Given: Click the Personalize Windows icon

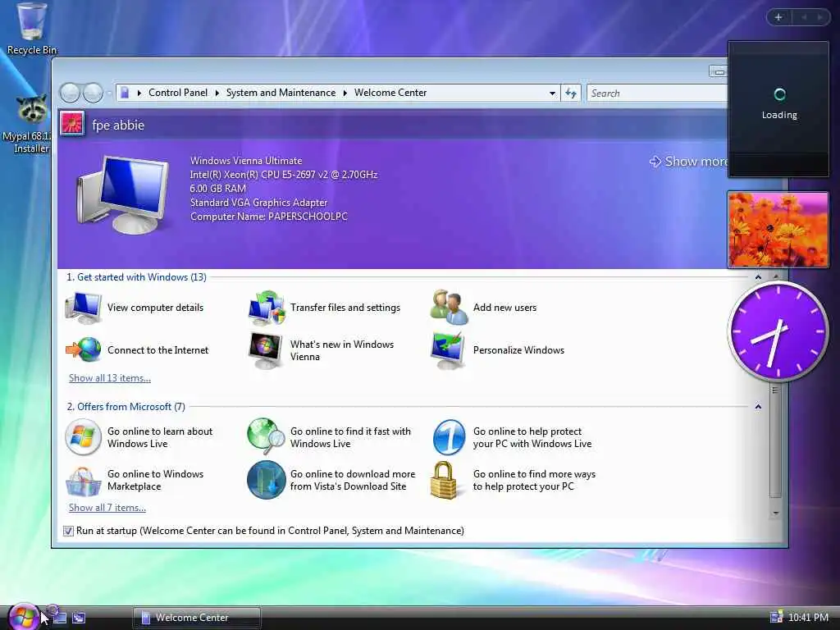Looking at the screenshot, I should [449, 350].
